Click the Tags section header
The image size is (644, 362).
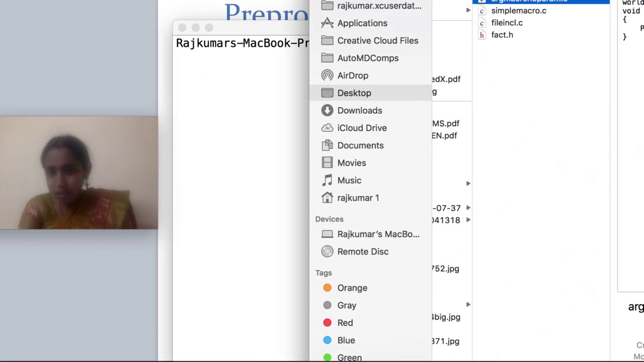(324, 273)
